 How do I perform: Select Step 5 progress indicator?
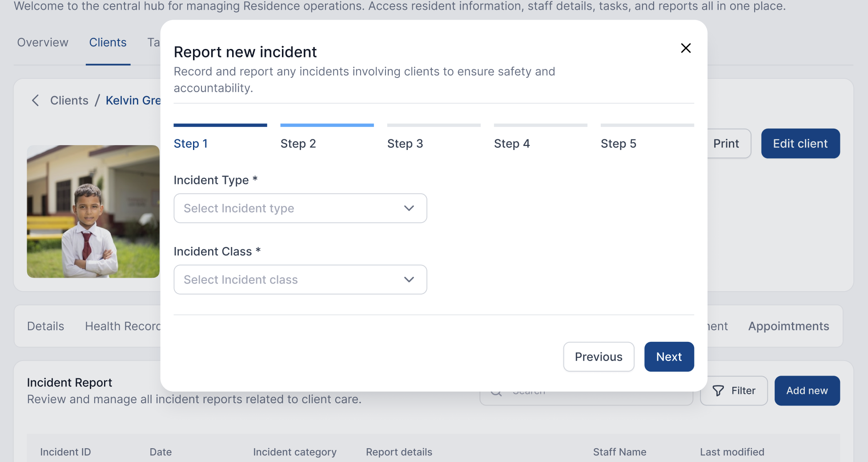tap(618, 143)
